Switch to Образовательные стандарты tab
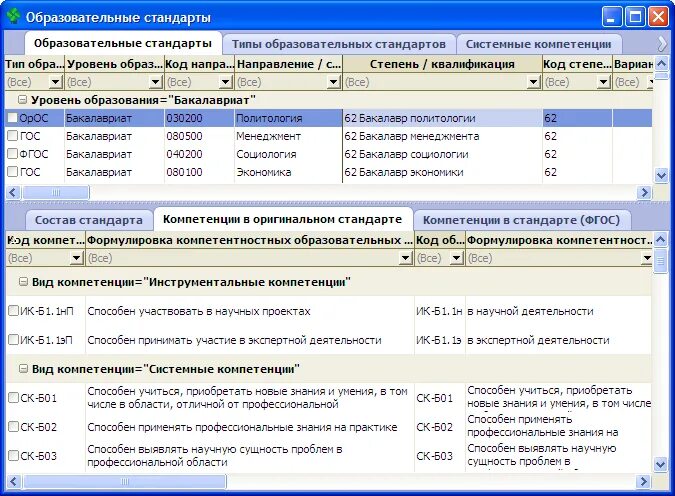This screenshot has height=496, width=675. pyautogui.click(x=123, y=43)
